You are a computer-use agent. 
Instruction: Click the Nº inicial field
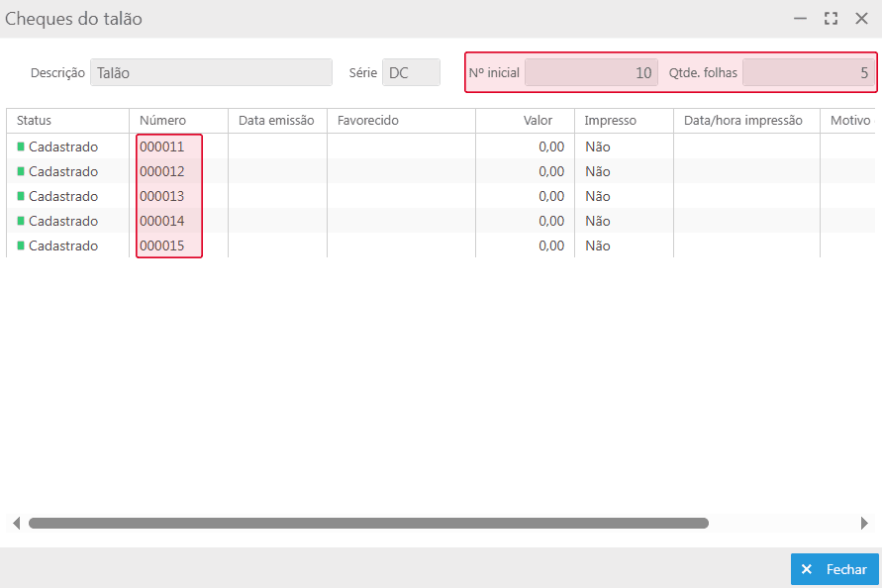(591, 72)
